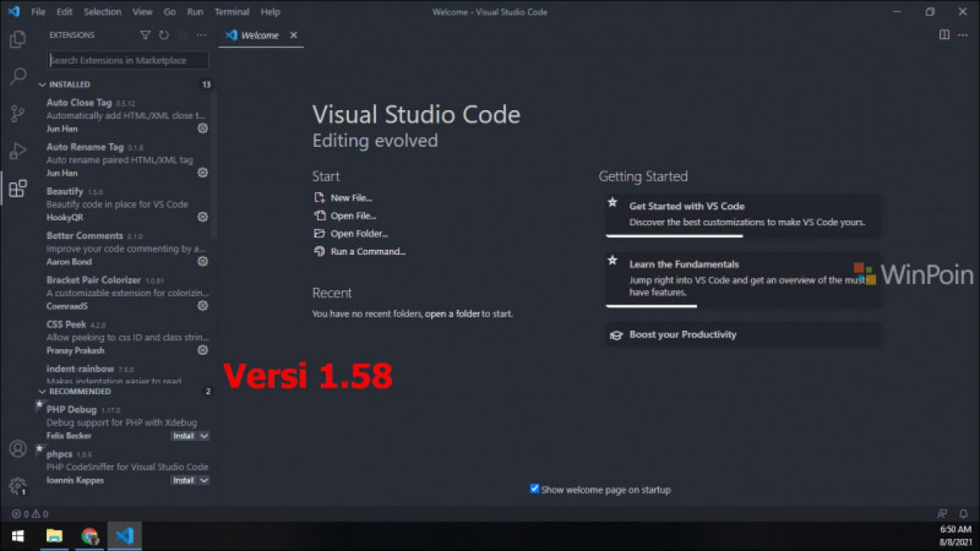This screenshot has width=980, height=551.
Task: Open the Run menu
Action: [195, 11]
